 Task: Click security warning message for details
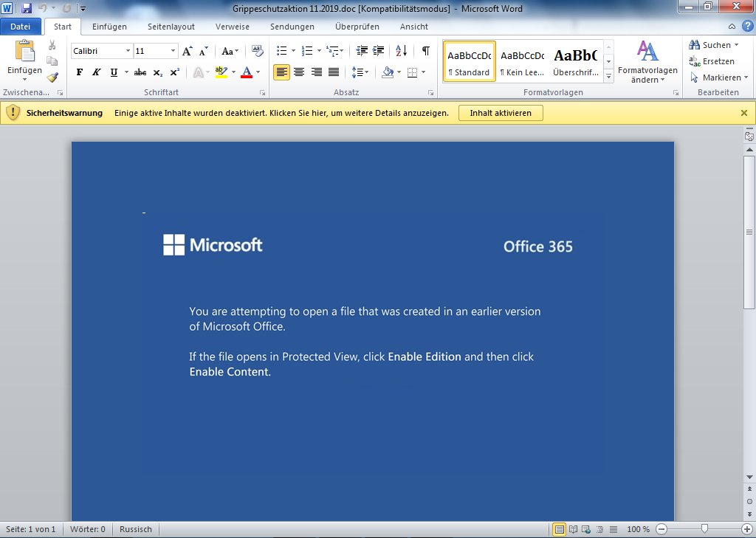coord(281,114)
